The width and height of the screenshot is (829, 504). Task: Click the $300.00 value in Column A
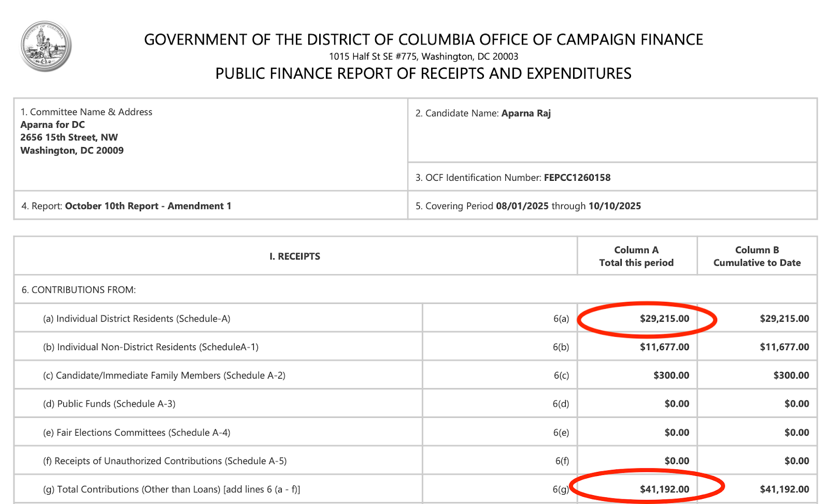671,376
